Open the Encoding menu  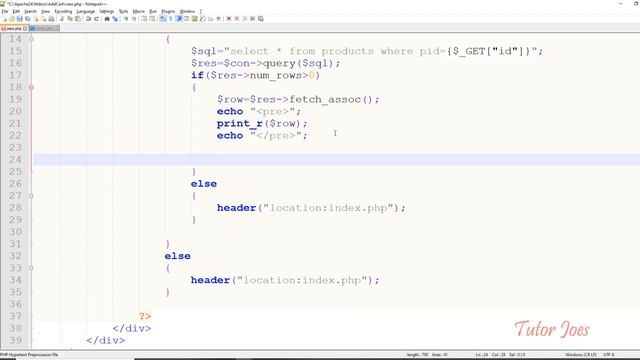coord(63,11)
